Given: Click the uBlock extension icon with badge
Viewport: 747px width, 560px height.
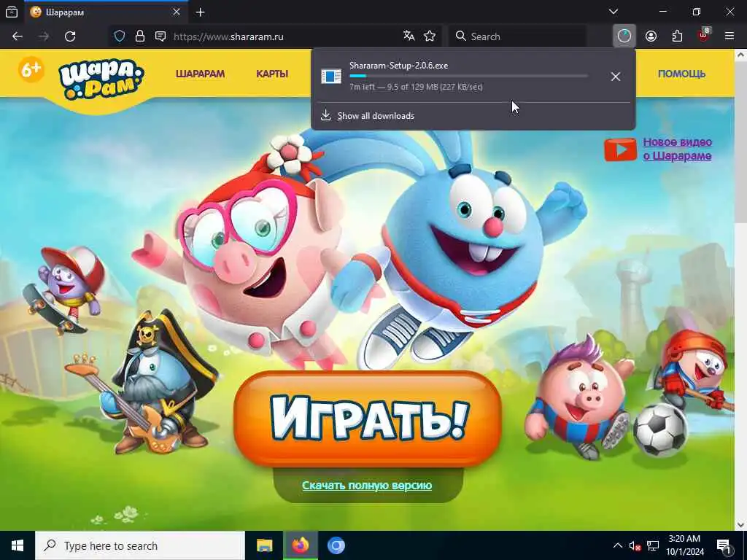Looking at the screenshot, I should [x=704, y=35].
